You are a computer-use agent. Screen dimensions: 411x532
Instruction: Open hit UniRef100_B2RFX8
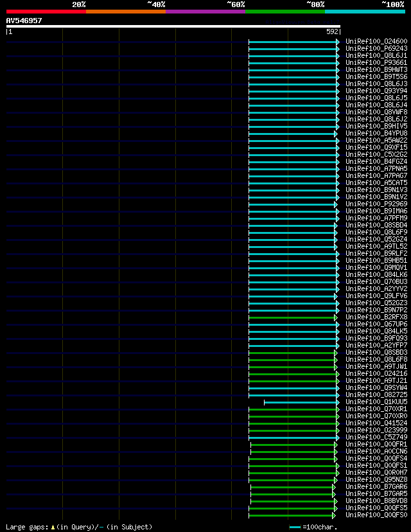coord(376,317)
